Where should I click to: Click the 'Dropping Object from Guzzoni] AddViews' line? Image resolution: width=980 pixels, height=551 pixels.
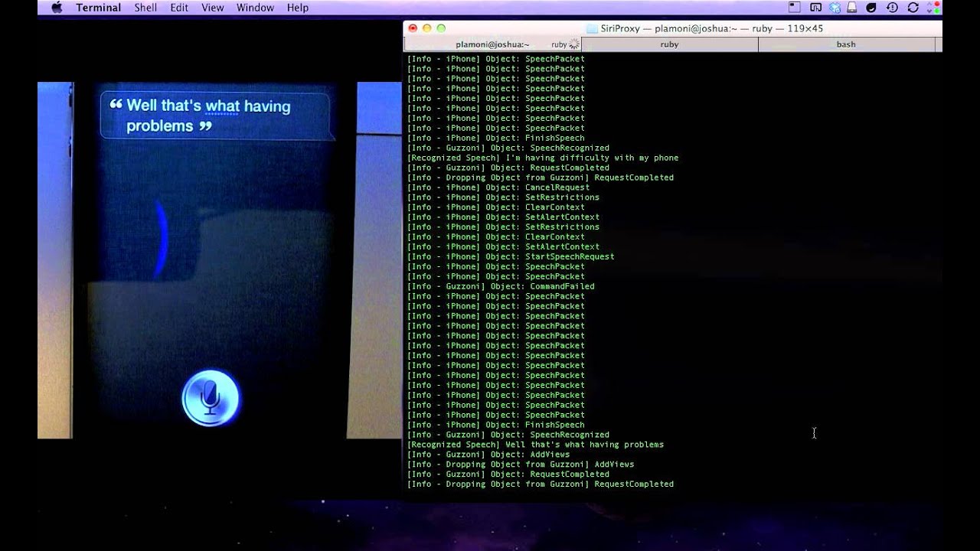(x=521, y=465)
